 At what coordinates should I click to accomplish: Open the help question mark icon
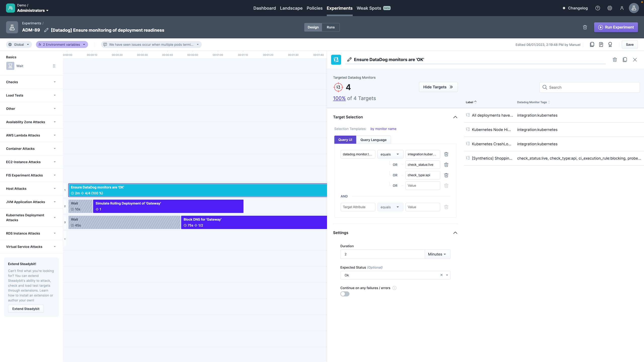tap(598, 8)
